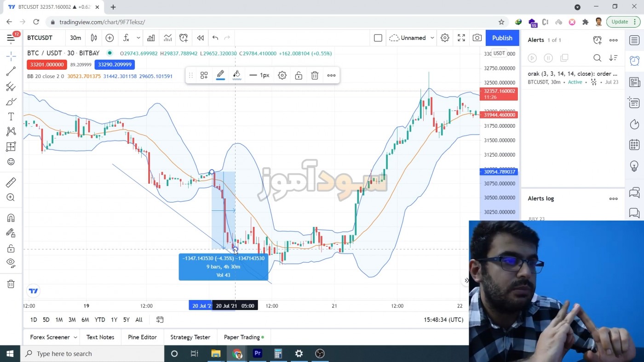Screen dimensions: 644x362
Task: Click the remove drawings trash icon in left toolbar
Action: tap(11, 284)
